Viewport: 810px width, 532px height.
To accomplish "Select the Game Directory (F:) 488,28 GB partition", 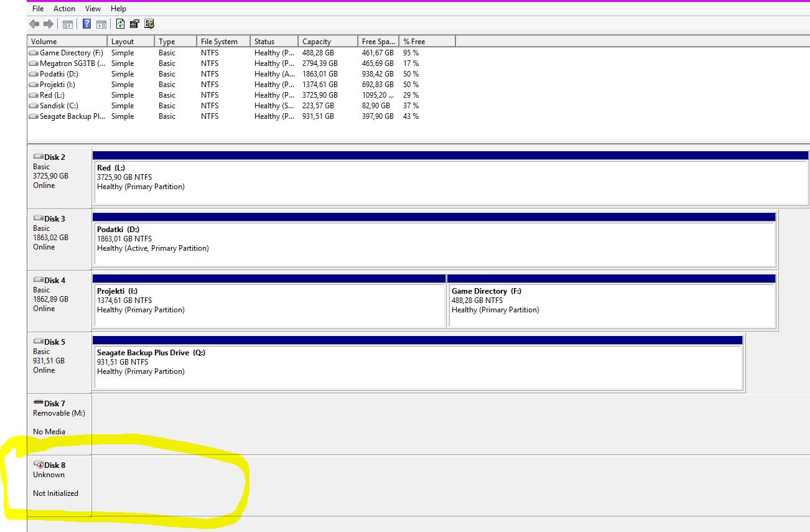I will point(612,301).
